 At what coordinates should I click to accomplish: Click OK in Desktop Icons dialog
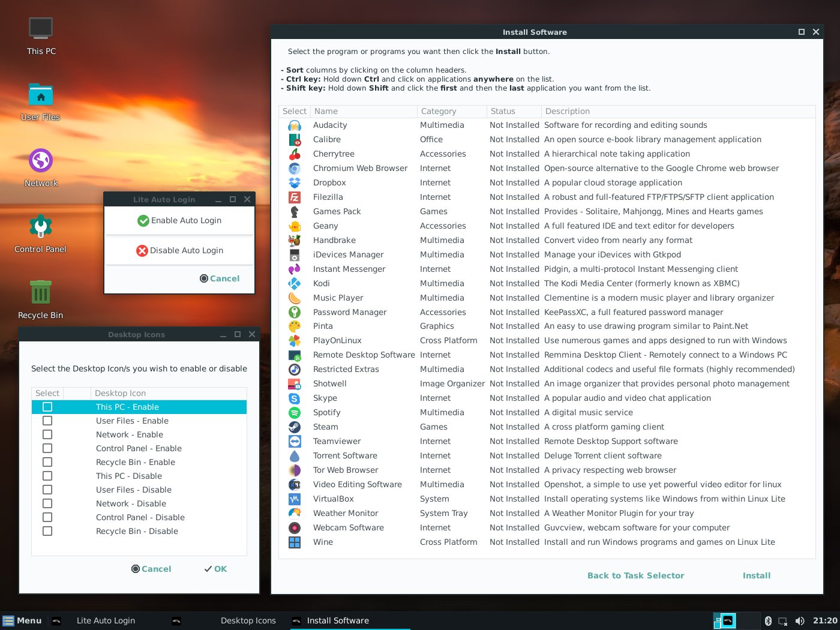[215, 569]
